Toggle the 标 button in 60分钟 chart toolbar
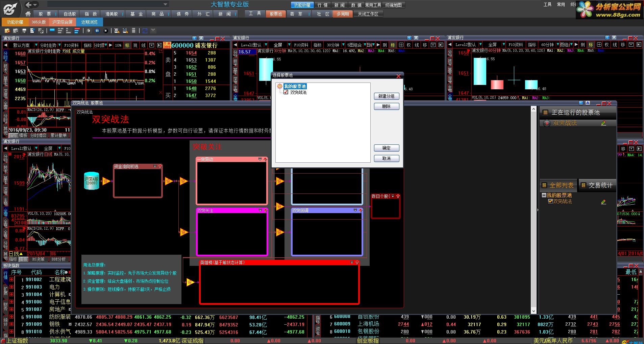The height and width of the screenshot is (344, 644). (591, 45)
